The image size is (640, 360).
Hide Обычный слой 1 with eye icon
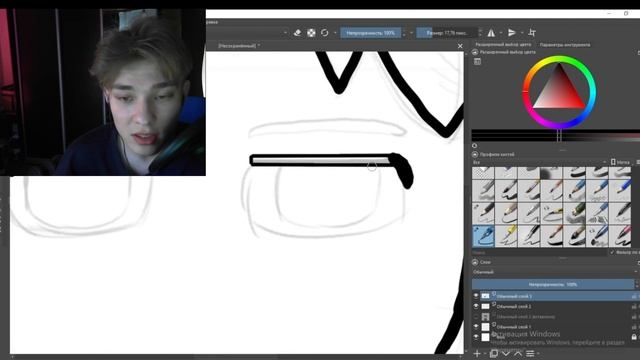click(x=476, y=327)
